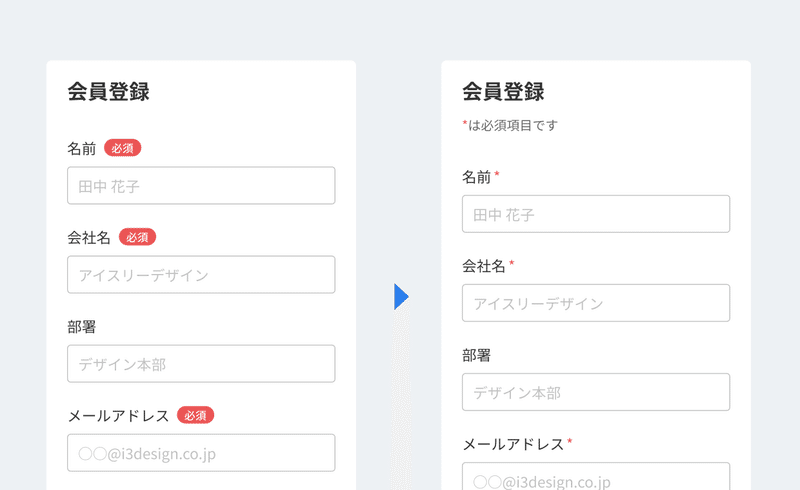The height and width of the screenshot is (490, 800).
Task: Click the 必須 badge next to 名前
Action: (122, 148)
